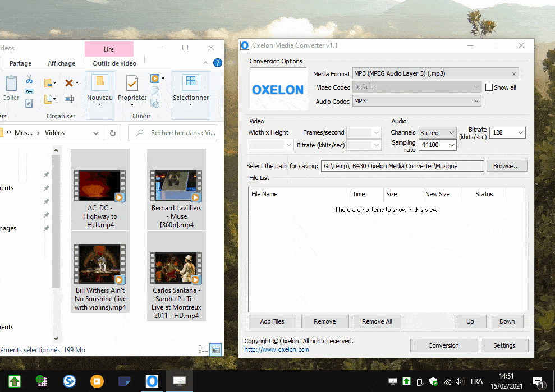Click the dark blue sticky note taskbar icon

[x=125, y=381]
